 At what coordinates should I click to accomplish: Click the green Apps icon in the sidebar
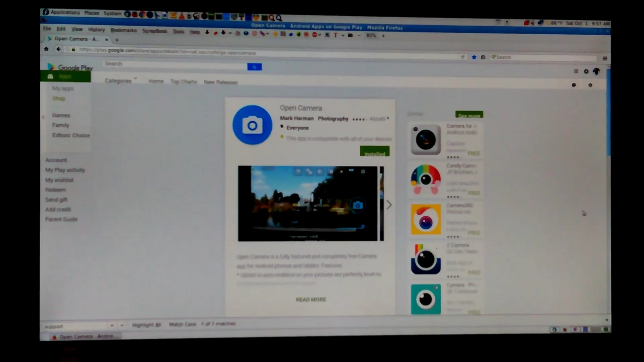50,76
